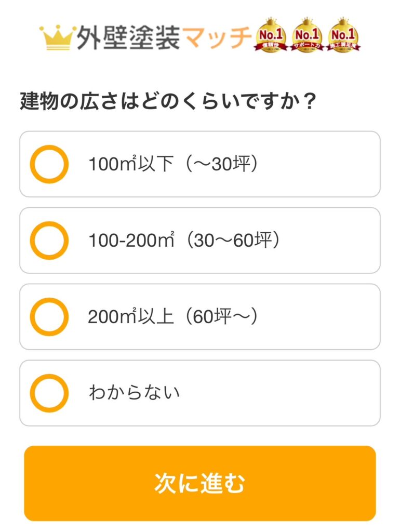Click the No.1 サポート力 medal badge

(308, 35)
